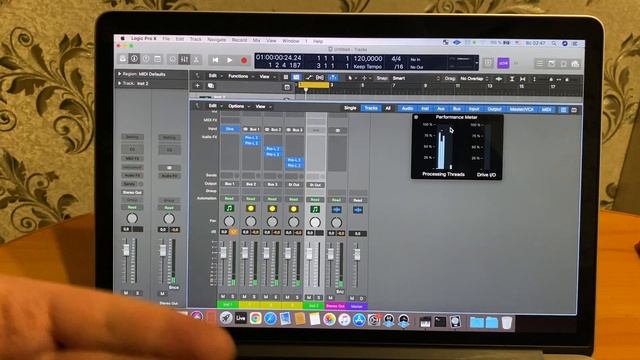The image size is (640, 360).
Task: Start playback with the Play button
Action: click(230, 60)
